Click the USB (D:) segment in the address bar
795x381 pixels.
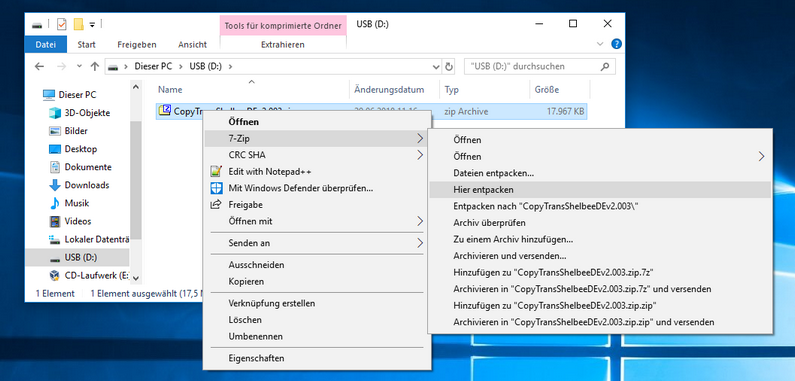(x=205, y=66)
